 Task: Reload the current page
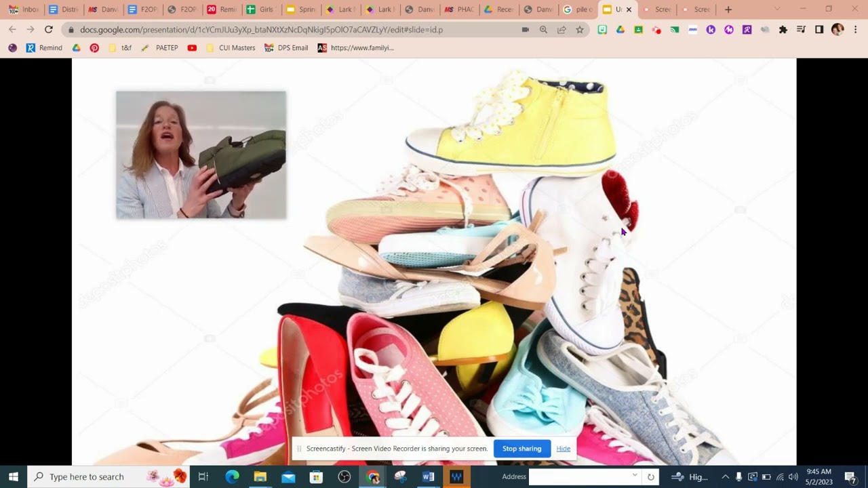(x=49, y=30)
